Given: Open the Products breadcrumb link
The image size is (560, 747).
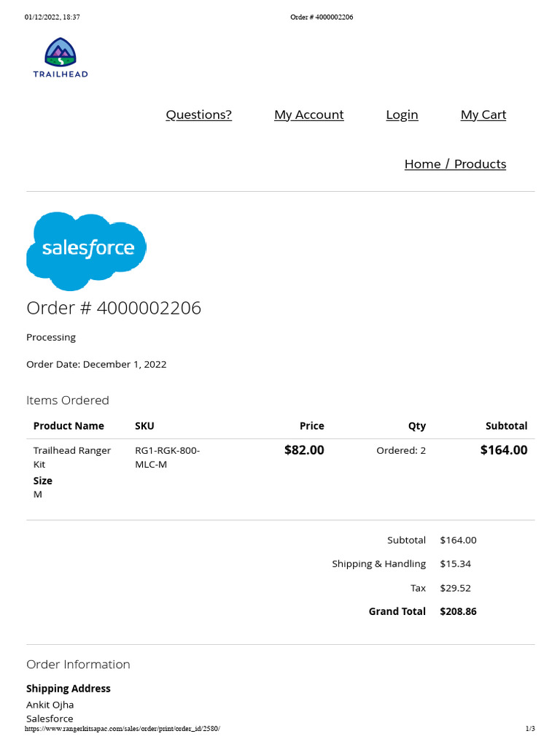Looking at the screenshot, I should click(480, 164).
